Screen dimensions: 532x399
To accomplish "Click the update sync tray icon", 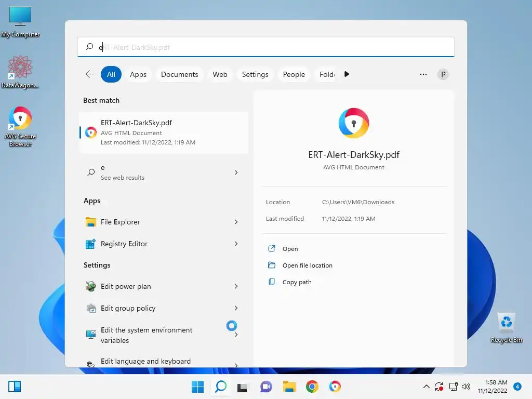I will coord(439,387).
